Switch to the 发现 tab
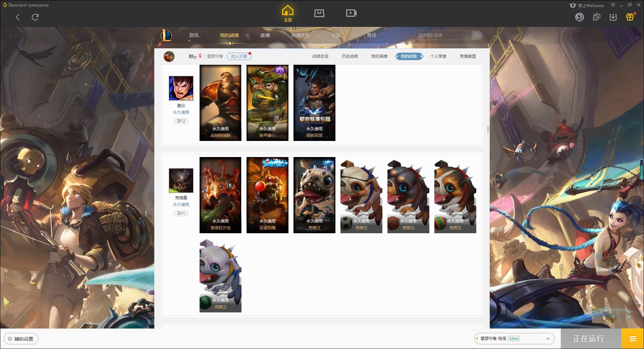The width and height of the screenshot is (644, 349). point(336,35)
